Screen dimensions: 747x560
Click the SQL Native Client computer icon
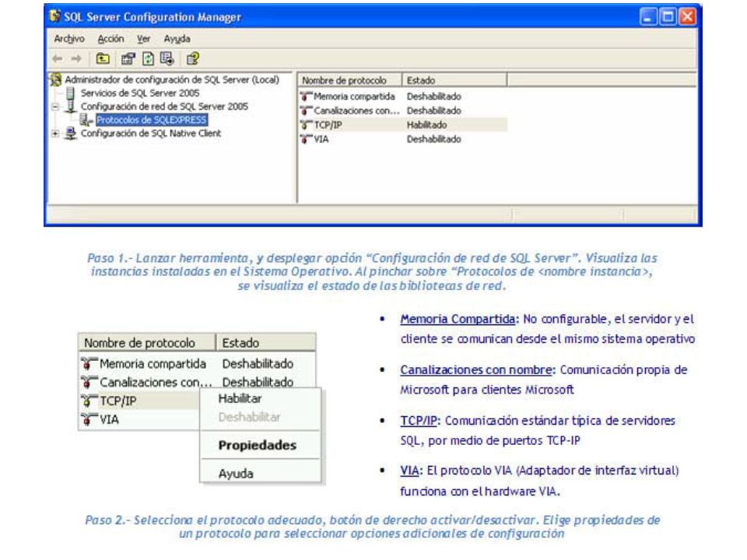tap(71, 133)
